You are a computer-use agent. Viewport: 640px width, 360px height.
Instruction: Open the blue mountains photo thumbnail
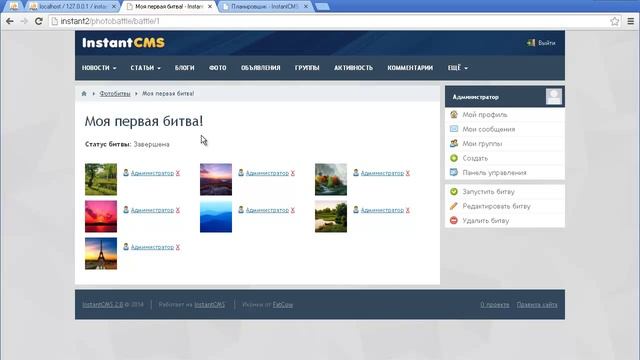tap(216, 217)
